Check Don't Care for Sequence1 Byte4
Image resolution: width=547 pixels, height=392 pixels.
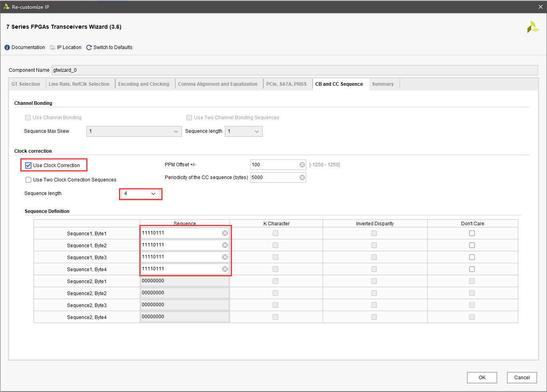472,269
